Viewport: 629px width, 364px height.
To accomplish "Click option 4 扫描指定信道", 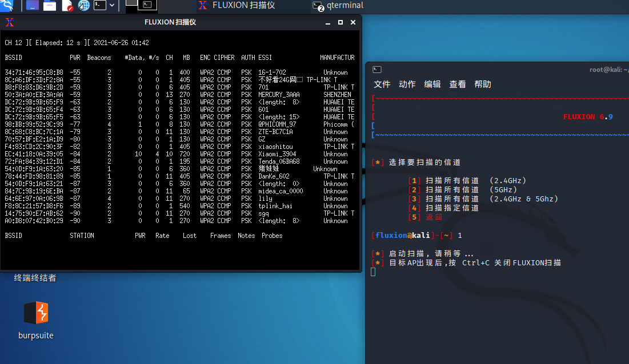I will [443, 208].
